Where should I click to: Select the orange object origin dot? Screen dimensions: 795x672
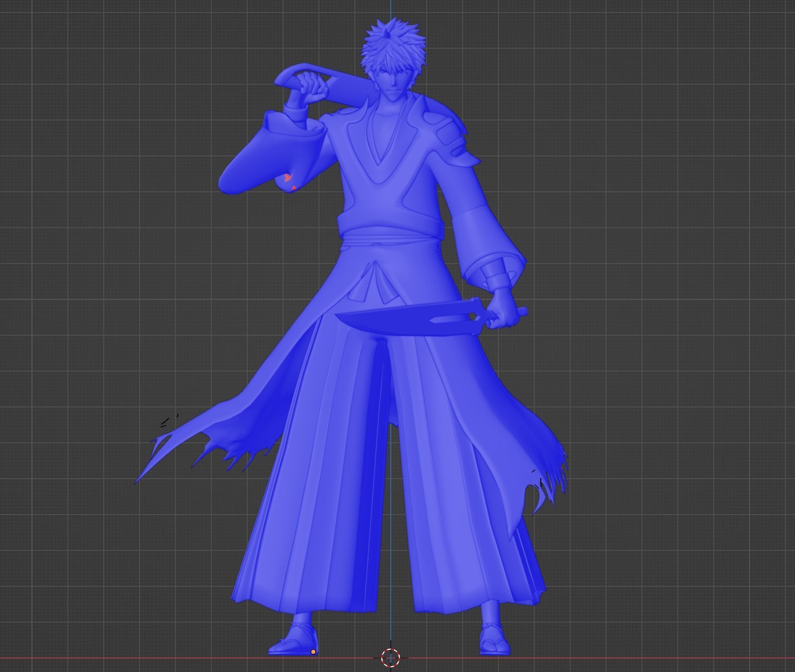pyautogui.click(x=313, y=652)
